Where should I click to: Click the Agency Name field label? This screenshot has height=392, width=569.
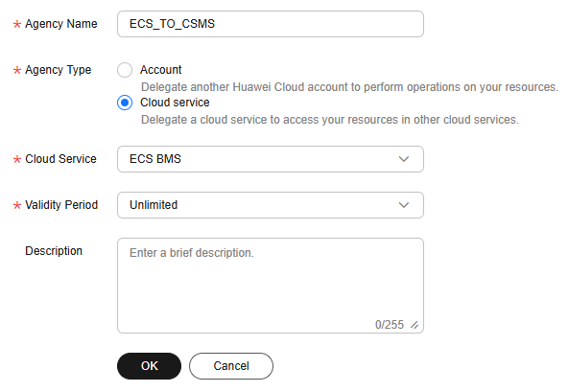click(x=61, y=24)
